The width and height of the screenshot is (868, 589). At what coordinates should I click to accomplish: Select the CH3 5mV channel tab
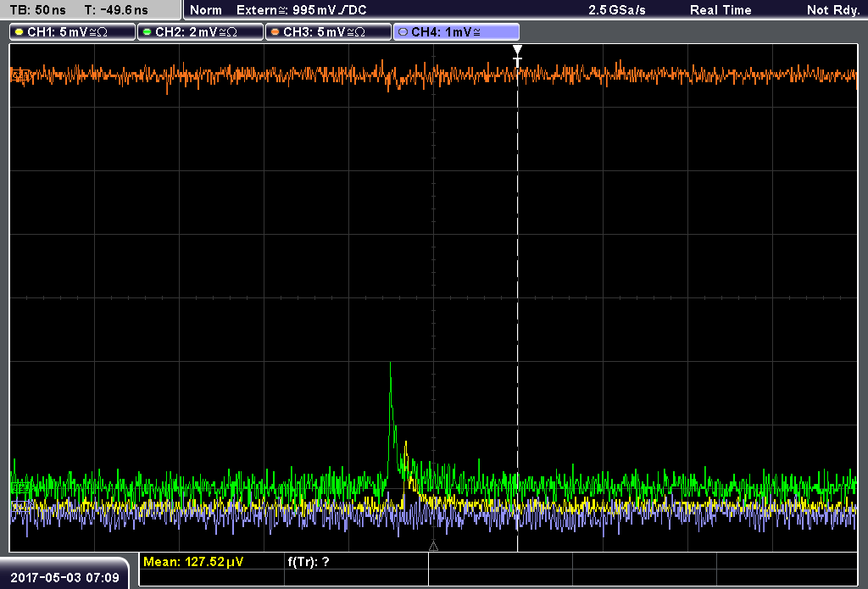click(x=328, y=32)
